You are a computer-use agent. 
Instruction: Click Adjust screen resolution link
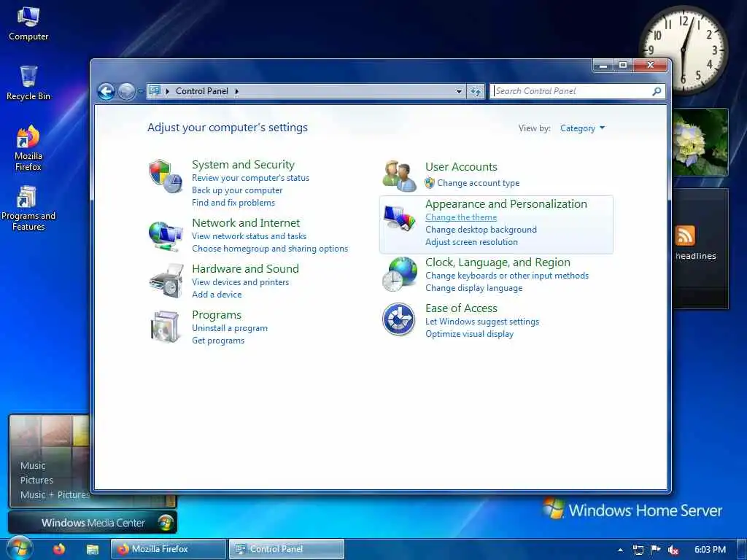(x=472, y=242)
